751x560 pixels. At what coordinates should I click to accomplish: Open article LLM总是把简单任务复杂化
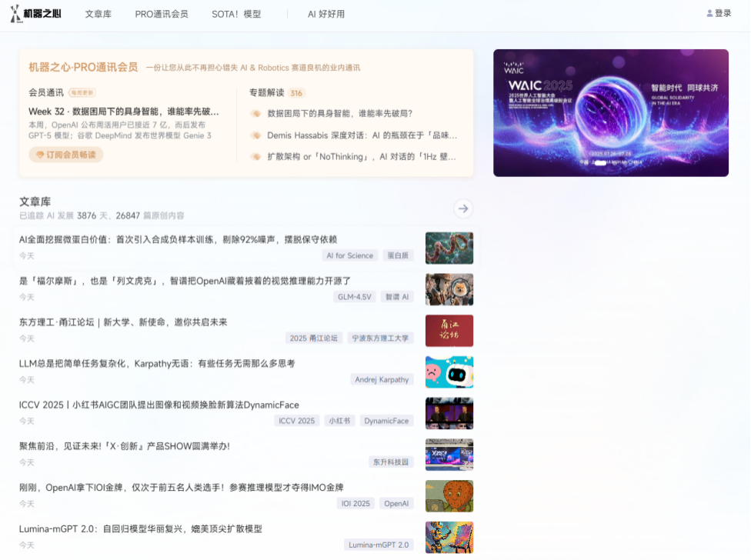pyautogui.click(x=157, y=364)
